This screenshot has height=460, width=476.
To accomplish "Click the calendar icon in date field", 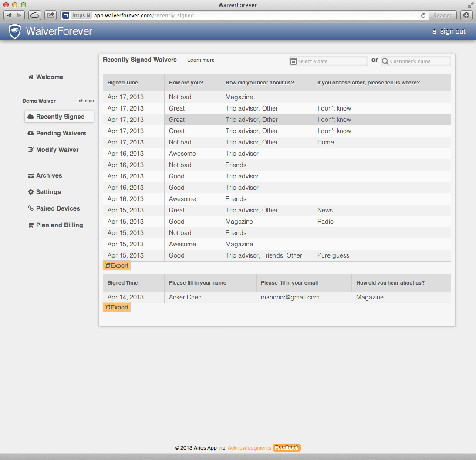I will click(x=293, y=61).
